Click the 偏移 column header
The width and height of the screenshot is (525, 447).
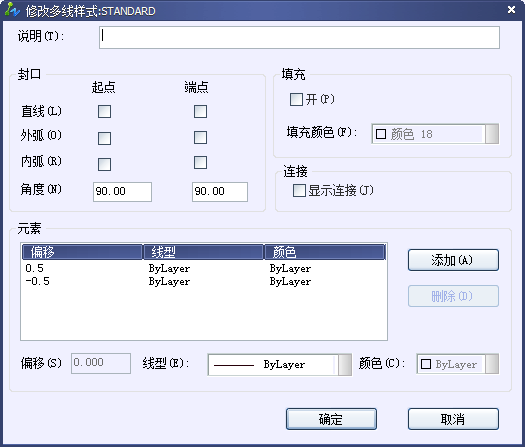click(x=82, y=252)
